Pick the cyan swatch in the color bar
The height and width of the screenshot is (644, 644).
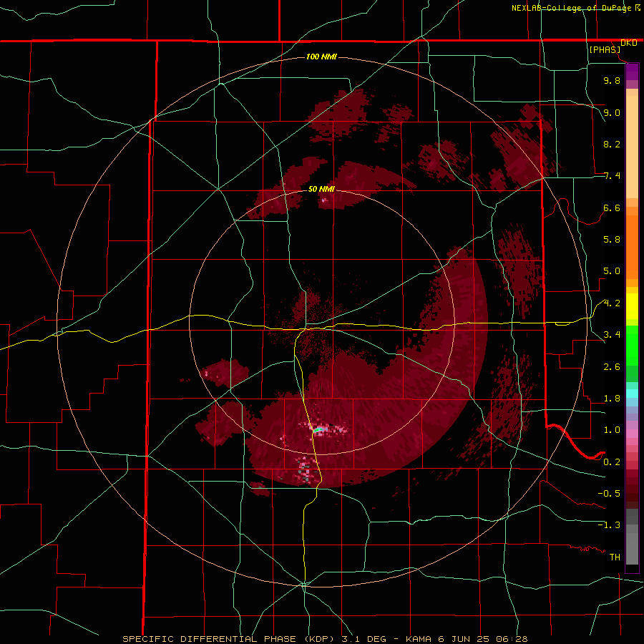pyautogui.click(x=632, y=394)
